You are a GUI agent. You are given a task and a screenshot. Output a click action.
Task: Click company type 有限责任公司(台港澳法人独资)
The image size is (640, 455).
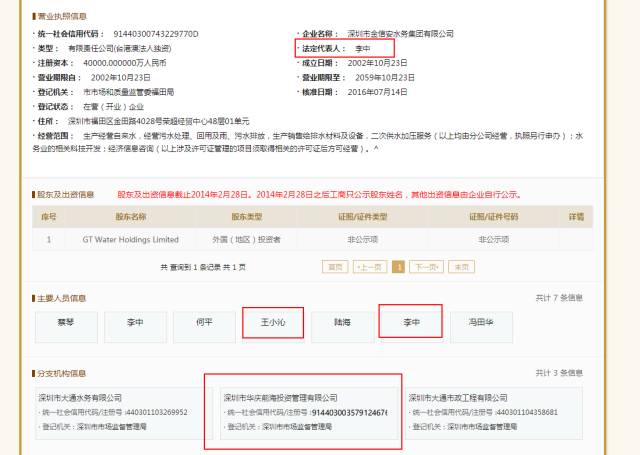tap(120, 49)
